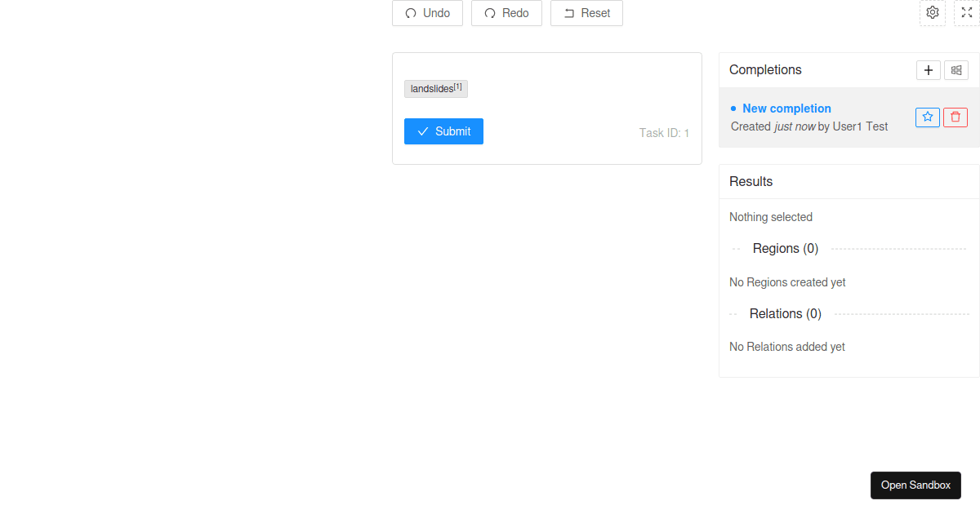Star the New completion as ground truth
The width and height of the screenshot is (980, 514).
(927, 117)
